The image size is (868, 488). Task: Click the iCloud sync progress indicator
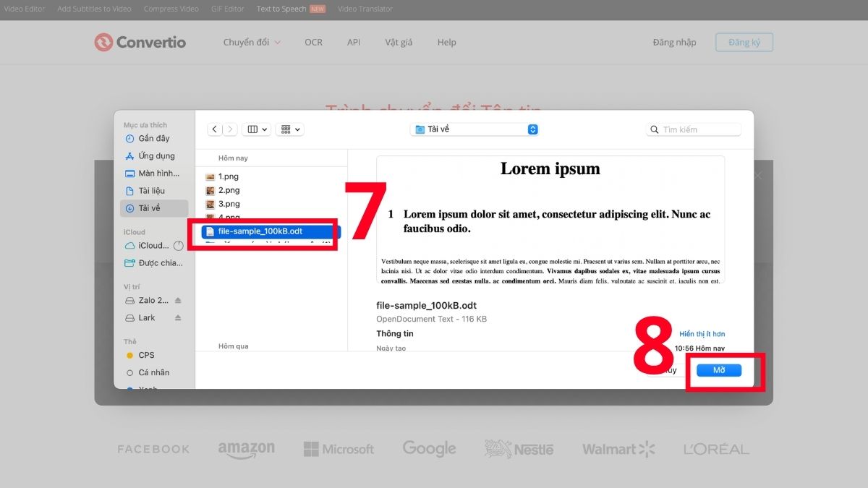click(178, 246)
